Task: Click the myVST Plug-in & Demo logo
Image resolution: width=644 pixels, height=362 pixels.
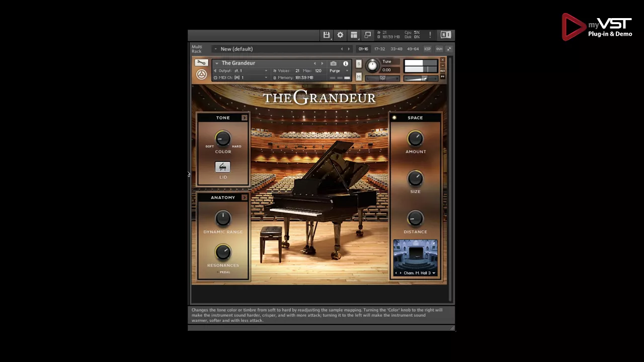Action: click(x=597, y=27)
